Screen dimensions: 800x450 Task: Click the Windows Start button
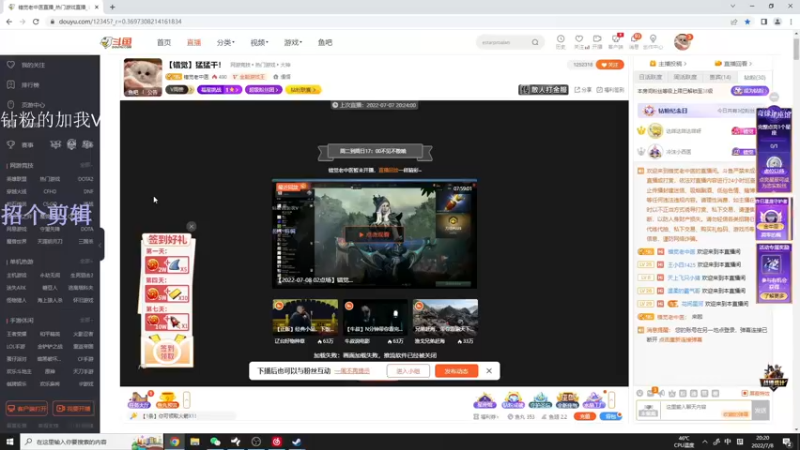click(x=10, y=442)
